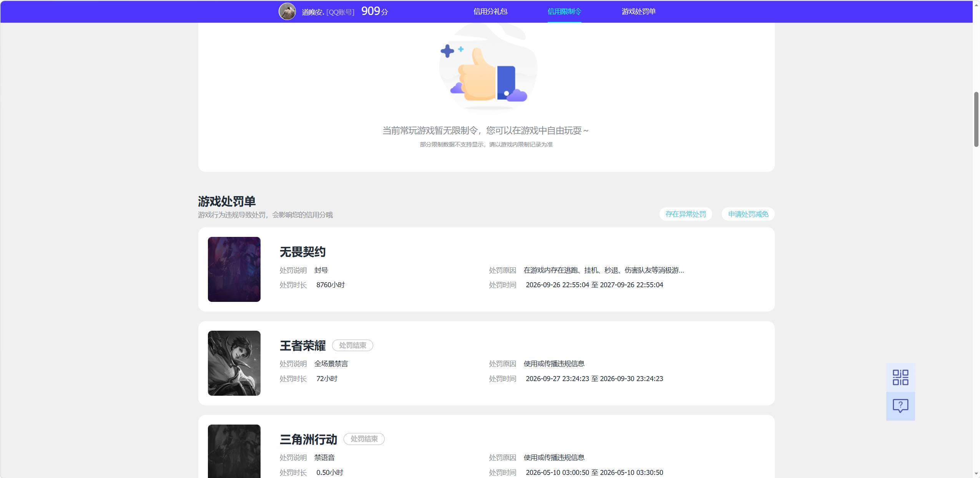Screen dimensions: 980x478
Task: Click date range 2026-09-26 至 2027-09-26
Action: tap(594, 285)
